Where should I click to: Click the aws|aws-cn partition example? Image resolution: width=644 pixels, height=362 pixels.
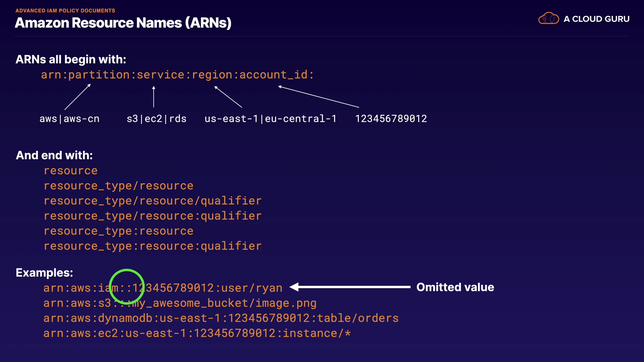[69, 119]
